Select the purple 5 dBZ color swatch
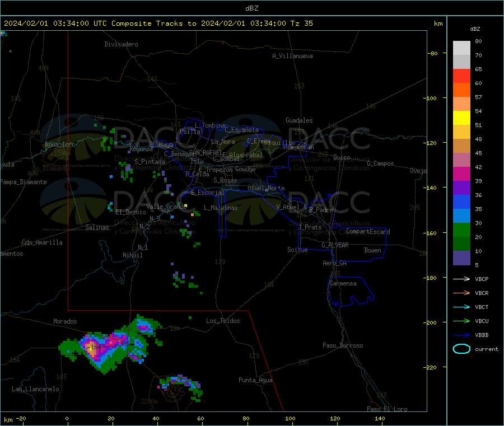This screenshot has height=426, width=504. click(461, 258)
